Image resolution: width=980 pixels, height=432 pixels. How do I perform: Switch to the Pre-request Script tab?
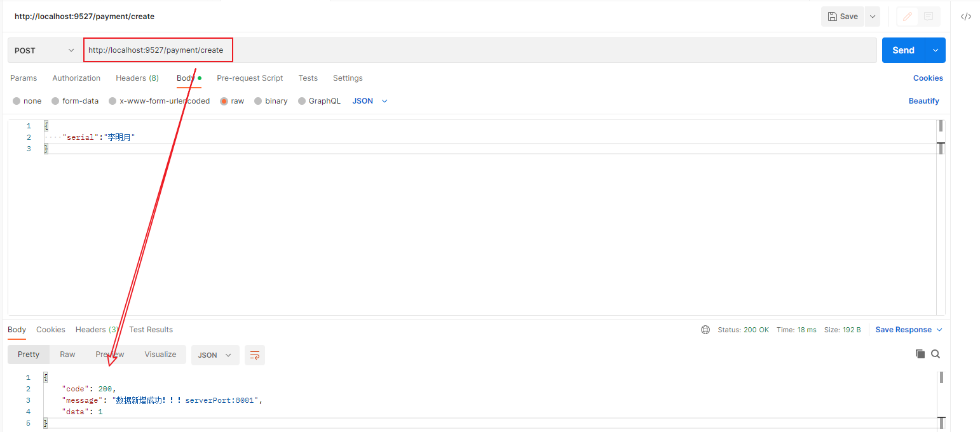(250, 78)
